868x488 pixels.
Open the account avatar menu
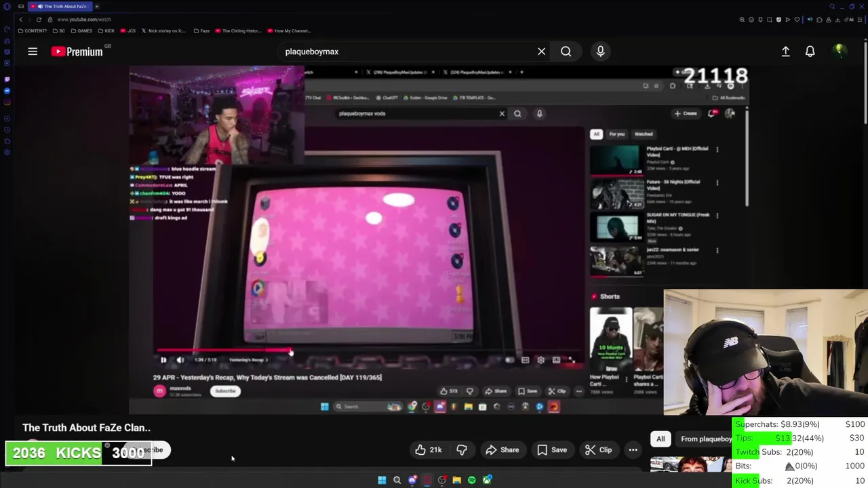click(839, 51)
